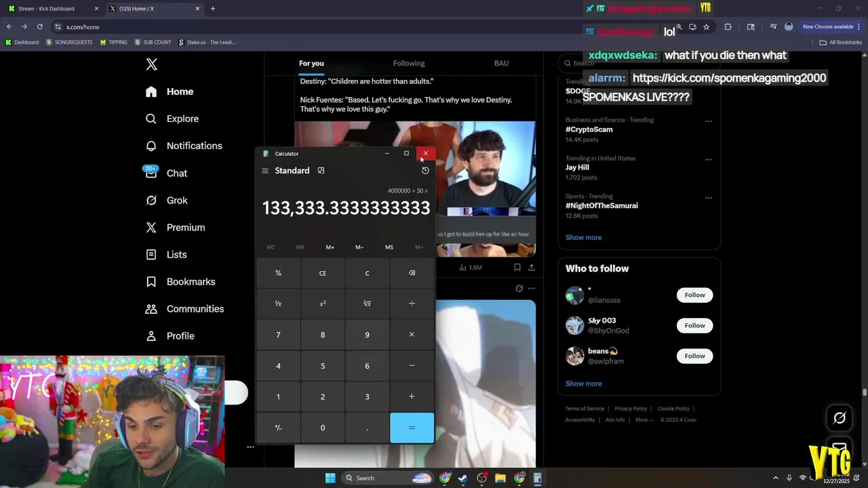Open Chrome extensions puzzle icon
The image size is (868, 488).
pyautogui.click(x=728, y=26)
